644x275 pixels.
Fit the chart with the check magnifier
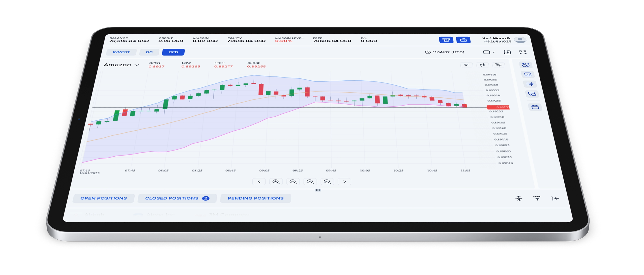pos(327,182)
